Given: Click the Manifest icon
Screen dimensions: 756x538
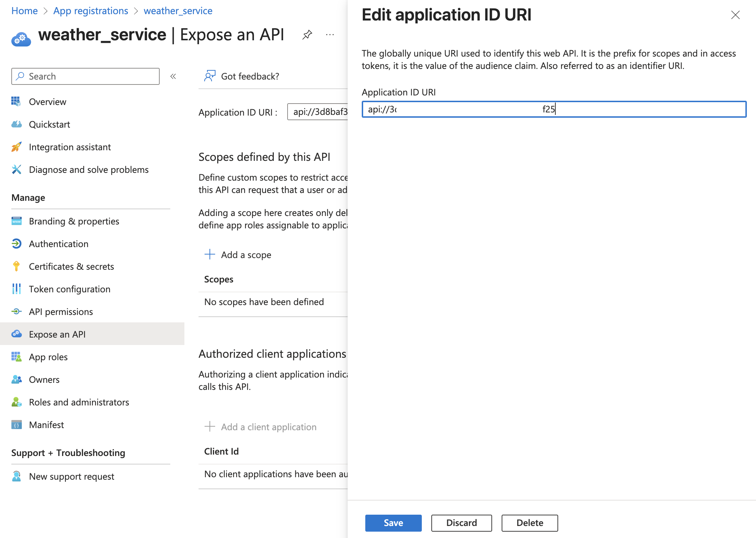Looking at the screenshot, I should pyautogui.click(x=16, y=425).
